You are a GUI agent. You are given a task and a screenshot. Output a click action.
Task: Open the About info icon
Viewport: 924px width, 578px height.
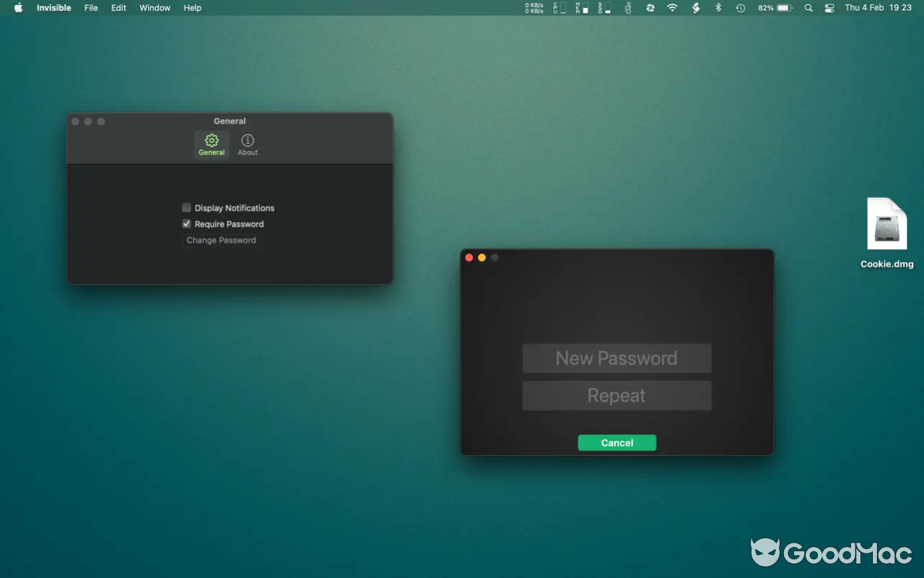pos(248,142)
